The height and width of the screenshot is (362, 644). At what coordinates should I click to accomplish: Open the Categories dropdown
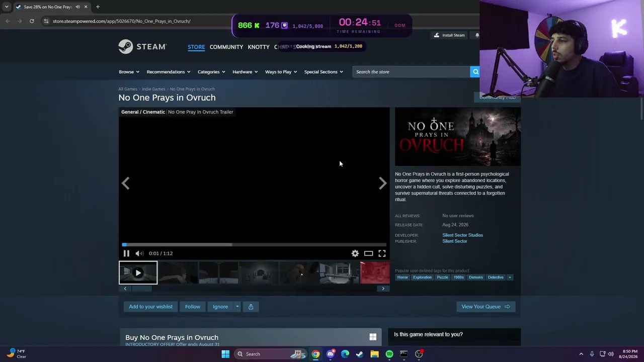(x=211, y=72)
